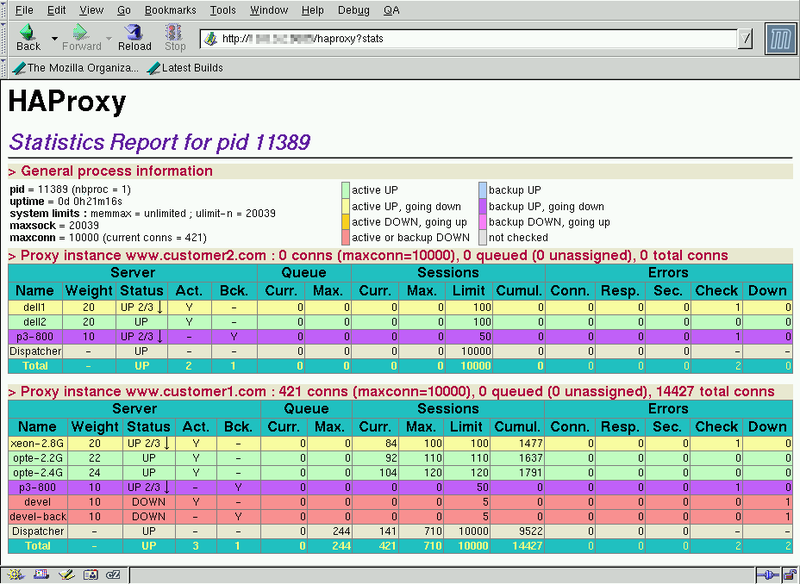Viewport: 800px width, 584px height.
Task: Open the Forward history dropdown arrow
Action: pyautogui.click(x=109, y=38)
